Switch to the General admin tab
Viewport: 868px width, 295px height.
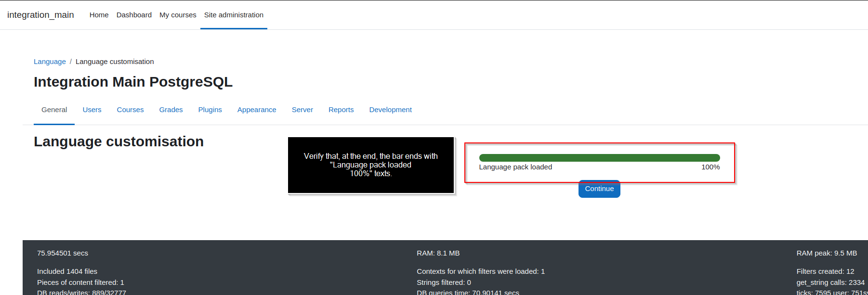54,110
